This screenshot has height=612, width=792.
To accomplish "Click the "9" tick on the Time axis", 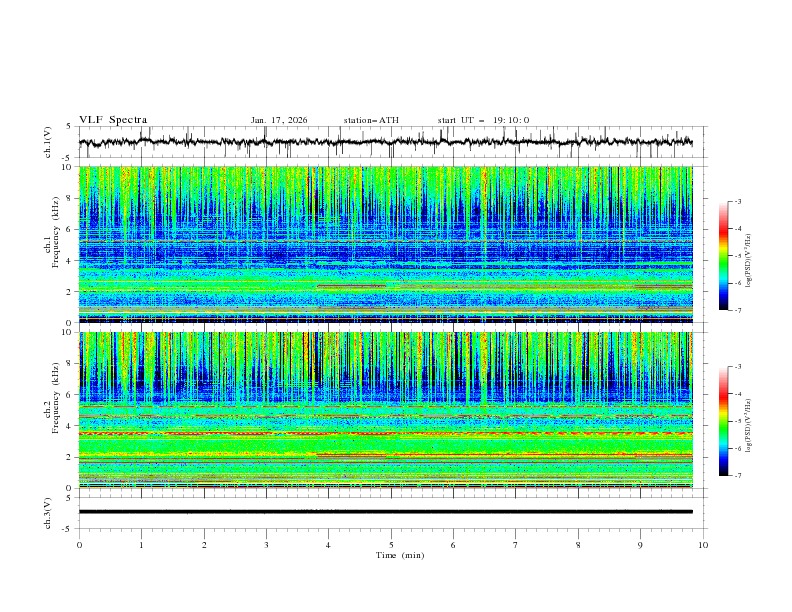I will pos(640,545).
